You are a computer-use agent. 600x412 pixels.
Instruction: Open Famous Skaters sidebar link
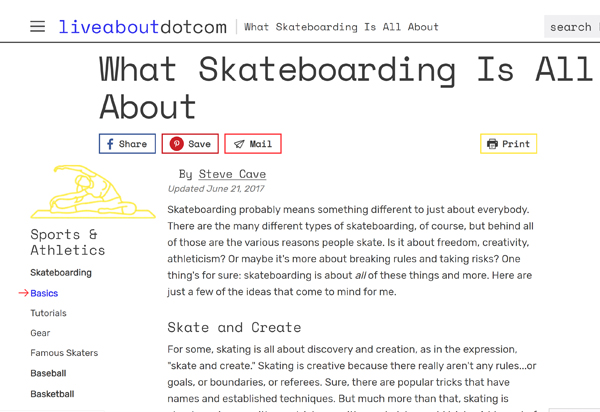pos(65,353)
